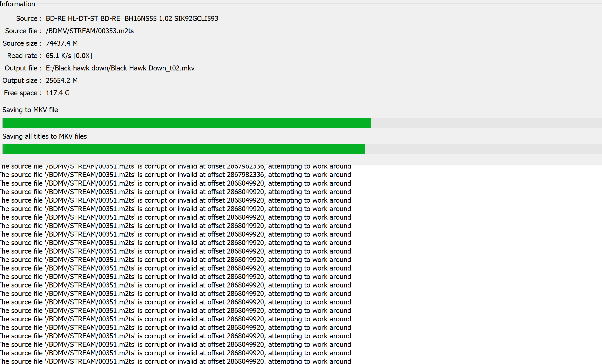Click the fully visible log line with offset 2867982336
The width and height of the screenshot is (602, 364).
click(x=176, y=175)
